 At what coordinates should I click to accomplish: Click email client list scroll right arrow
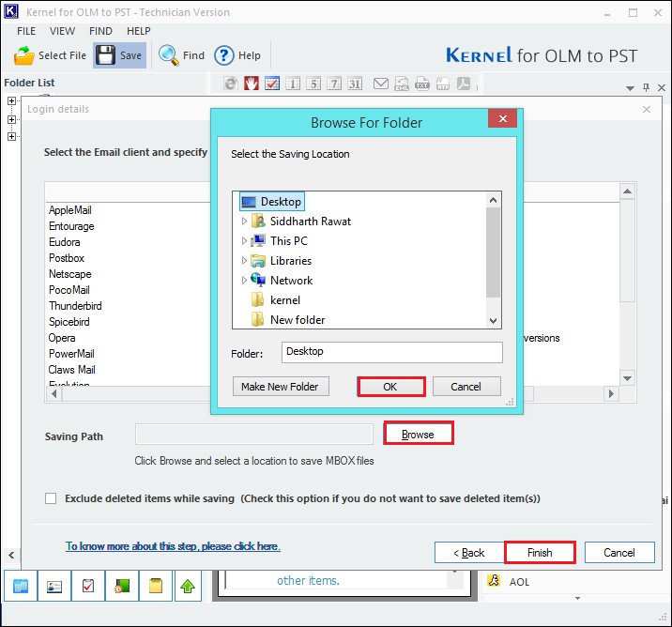(x=611, y=393)
